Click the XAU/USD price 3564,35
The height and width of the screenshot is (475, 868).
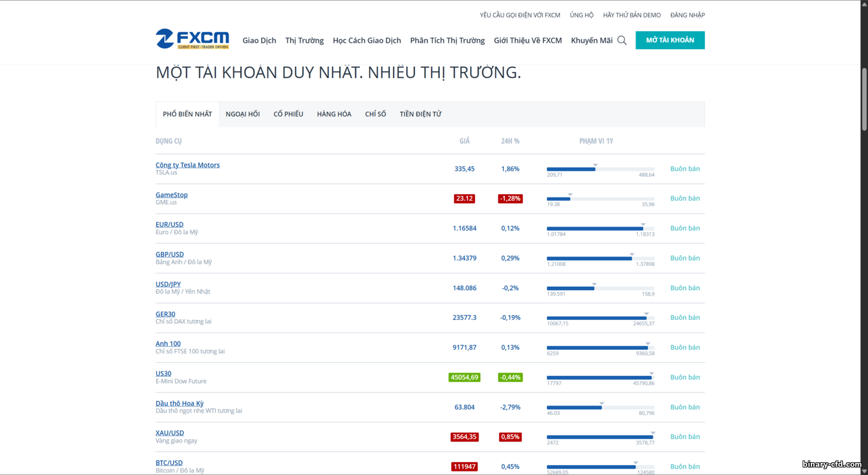point(465,437)
